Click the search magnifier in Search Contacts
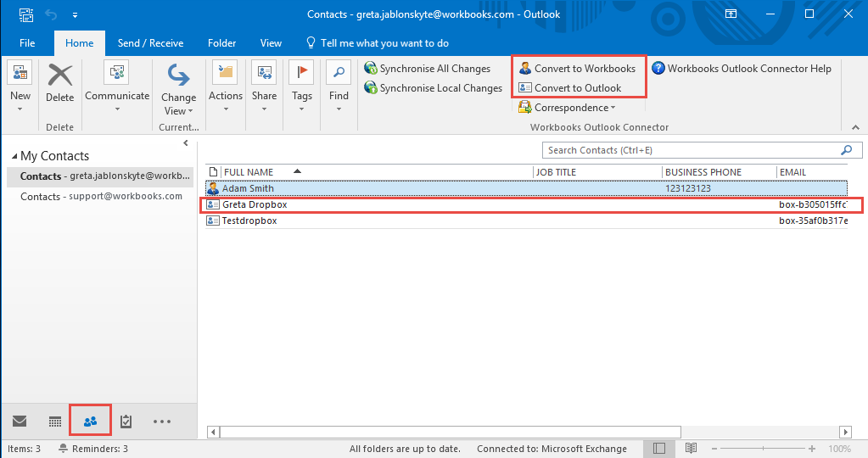This screenshot has width=868, height=458. point(847,150)
